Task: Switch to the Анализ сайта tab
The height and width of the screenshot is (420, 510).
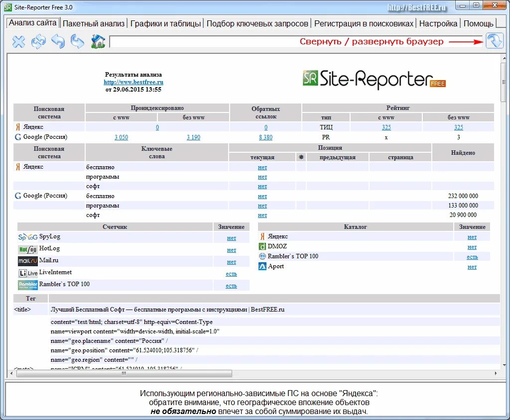Action: pyautogui.click(x=32, y=23)
